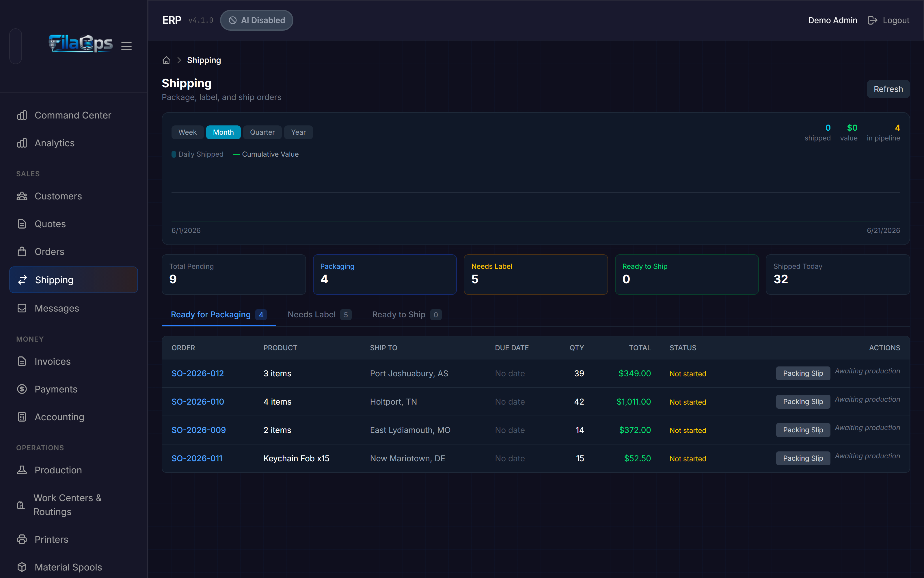
Task: Open the Customers page
Action: pos(73,196)
